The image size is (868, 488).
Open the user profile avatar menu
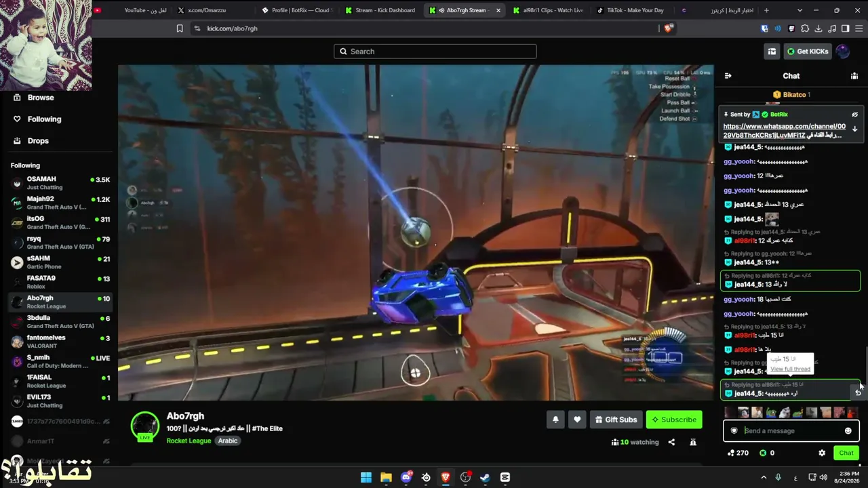point(843,52)
